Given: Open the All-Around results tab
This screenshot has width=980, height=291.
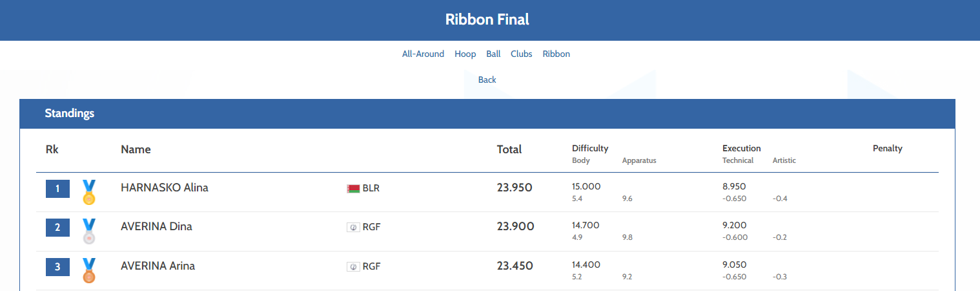Looking at the screenshot, I should 423,54.
